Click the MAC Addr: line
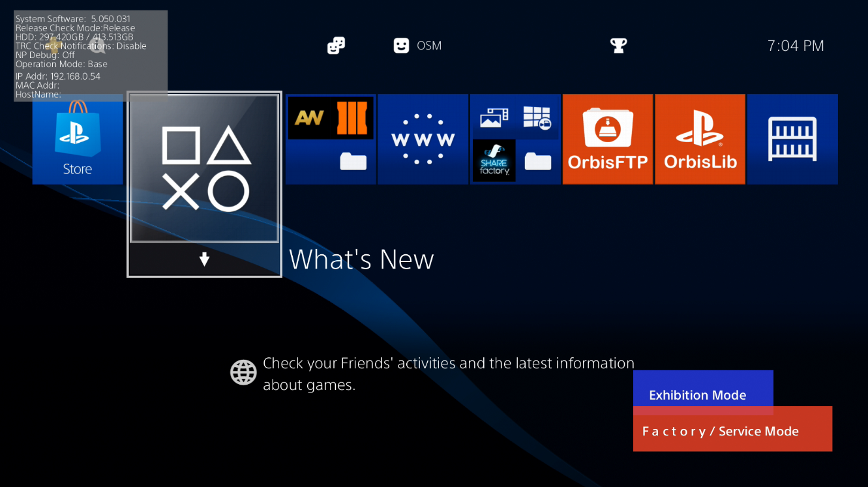 [x=38, y=85]
